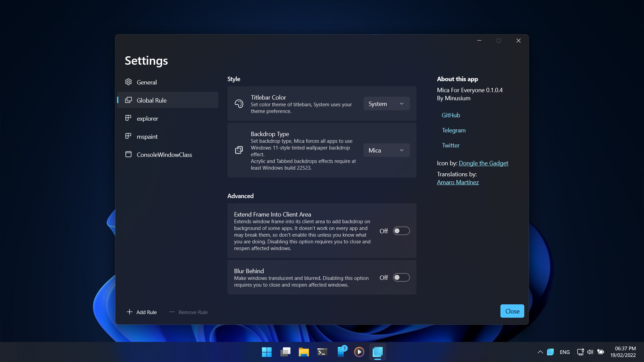This screenshot has width=644, height=362.
Task: Open File Explorer from the taskbar
Action: [304, 352]
